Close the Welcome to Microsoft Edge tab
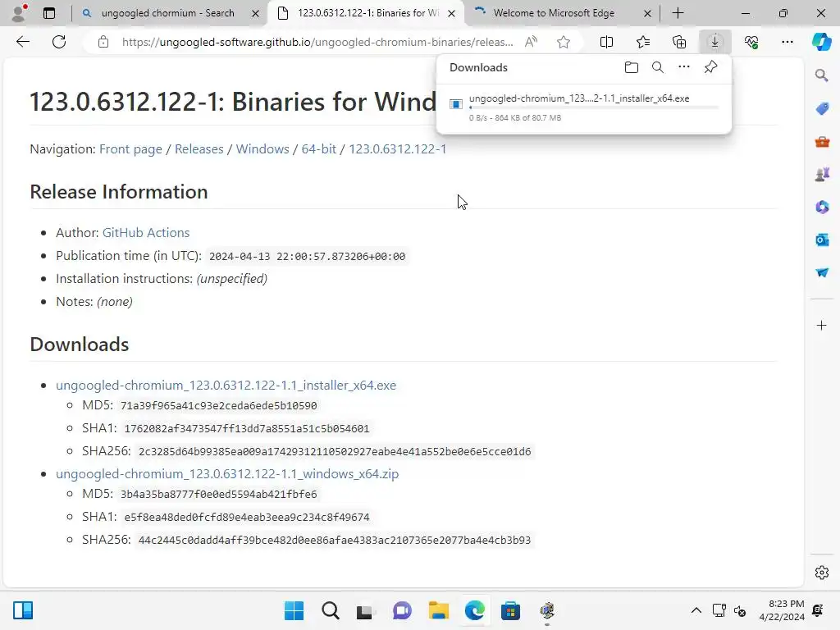Screen dimensions: 840x630 coord(647,13)
